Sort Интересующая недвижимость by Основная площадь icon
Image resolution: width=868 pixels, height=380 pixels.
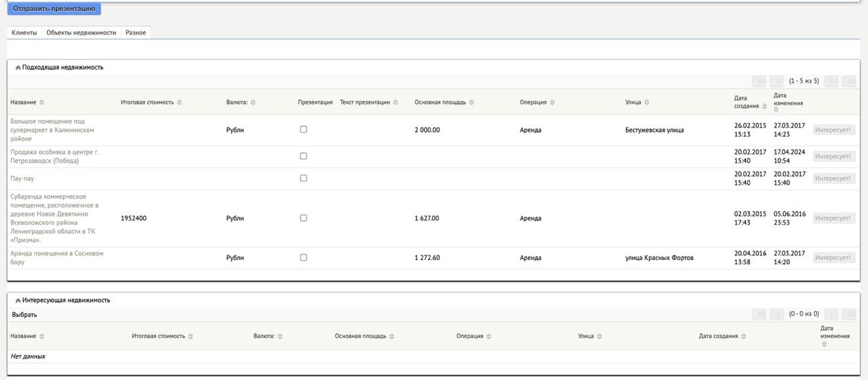tap(391, 336)
